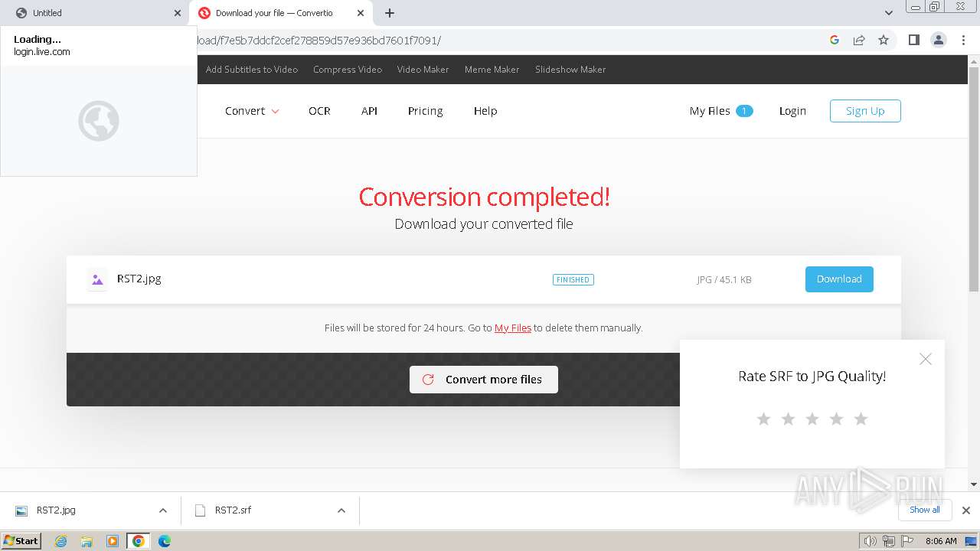Screen dimensions: 980x551
Task: Download the converted RST2.jpg
Action: coord(839,279)
